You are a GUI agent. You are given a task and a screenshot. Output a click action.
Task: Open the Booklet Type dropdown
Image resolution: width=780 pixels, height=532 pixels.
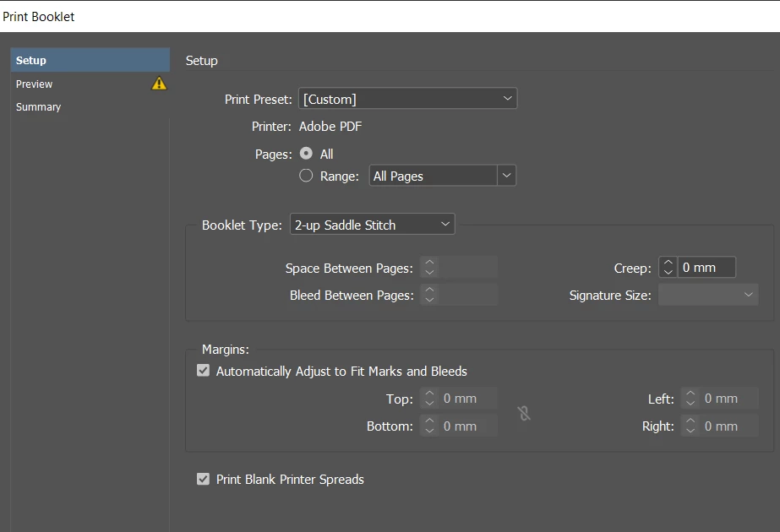(x=372, y=225)
